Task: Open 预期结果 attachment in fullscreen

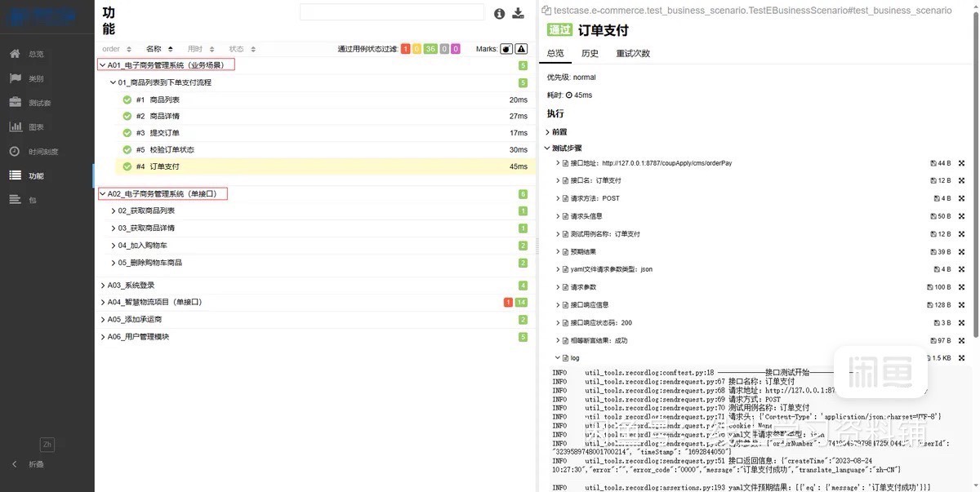Action: coord(961,251)
